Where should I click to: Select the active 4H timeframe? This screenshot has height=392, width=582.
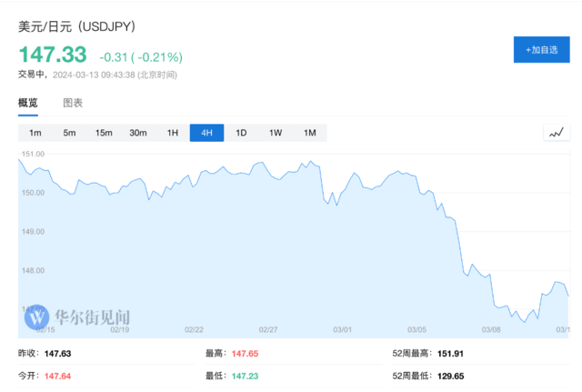[x=206, y=134]
